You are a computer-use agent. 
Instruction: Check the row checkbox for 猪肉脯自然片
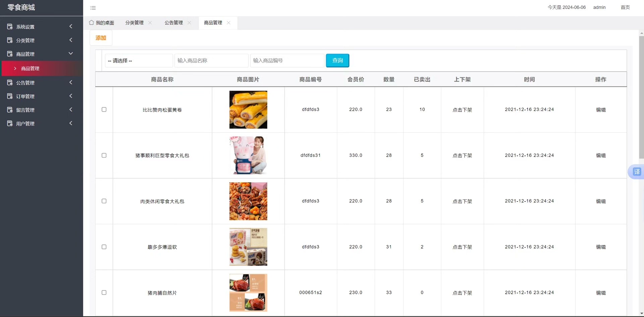(104, 292)
